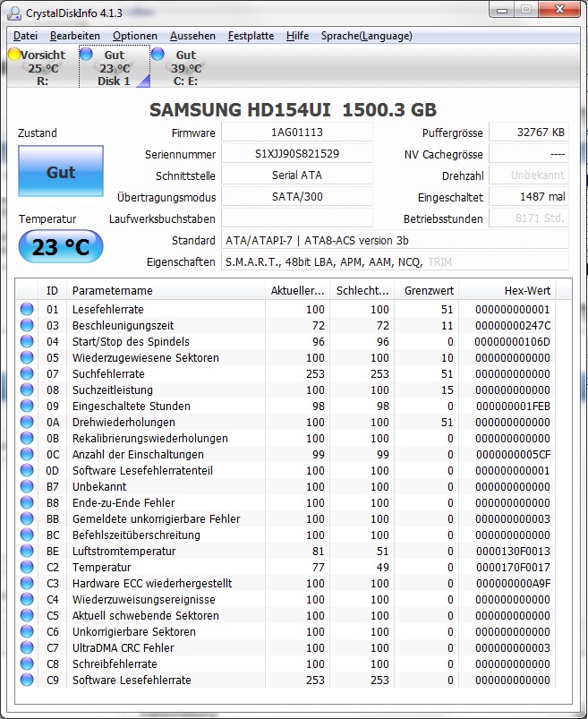
Task: Click the status orb beside Rekalibrierungswiederholungen
Action: point(27,438)
